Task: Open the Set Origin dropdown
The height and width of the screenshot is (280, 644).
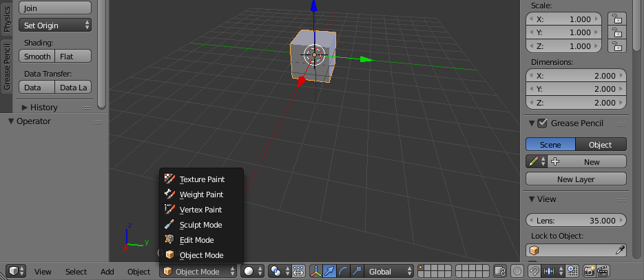Action: click(55, 26)
